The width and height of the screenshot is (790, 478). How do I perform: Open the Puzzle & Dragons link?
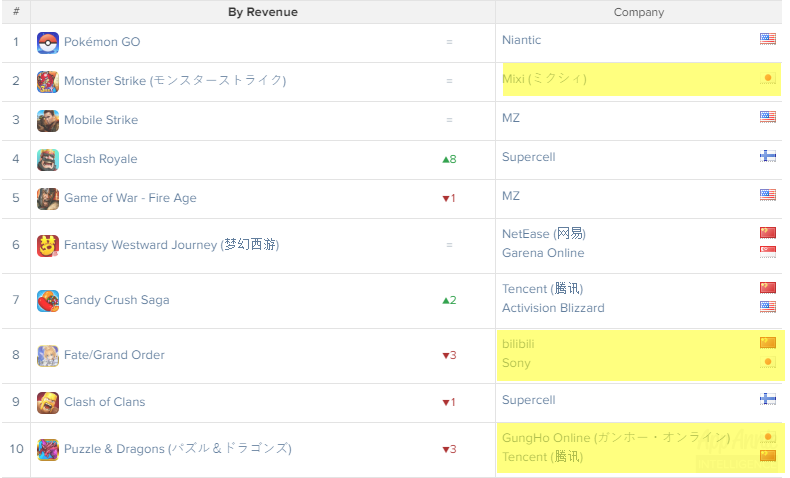click(177, 449)
